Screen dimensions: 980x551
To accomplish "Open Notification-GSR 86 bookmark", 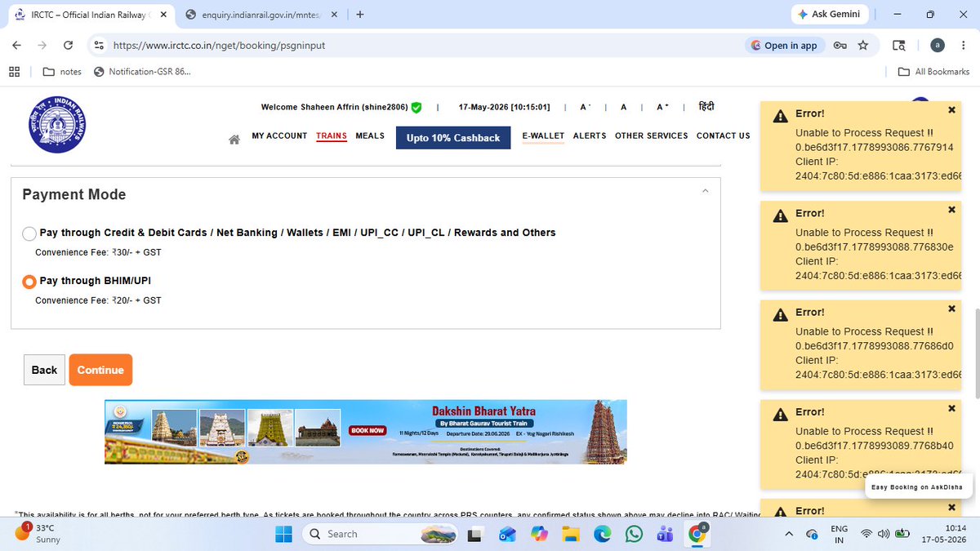I will click(142, 72).
